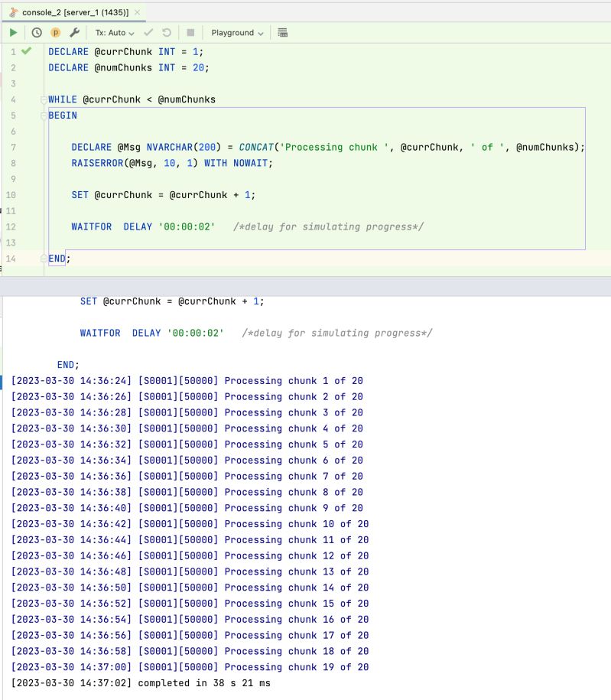Select the console_2 [server_1 (1435)] tab
Viewport: 611px width, 700px height.
point(75,12)
